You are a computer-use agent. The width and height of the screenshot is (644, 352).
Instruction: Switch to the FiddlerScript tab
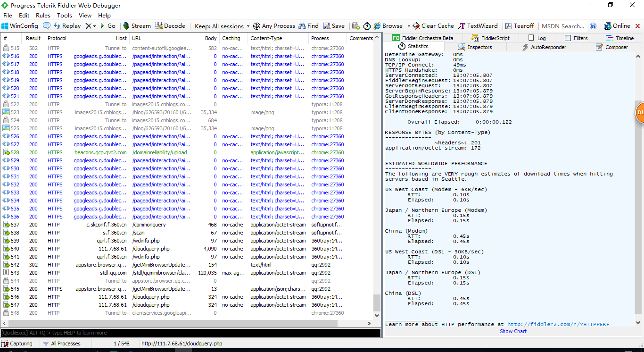coord(491,38)
